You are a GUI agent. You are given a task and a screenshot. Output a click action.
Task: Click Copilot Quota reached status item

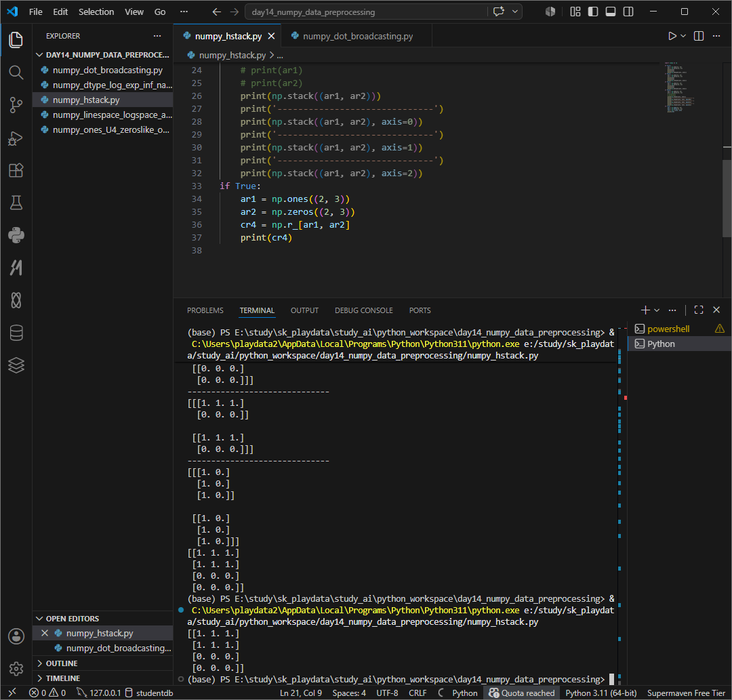click(x=521, y=693)
